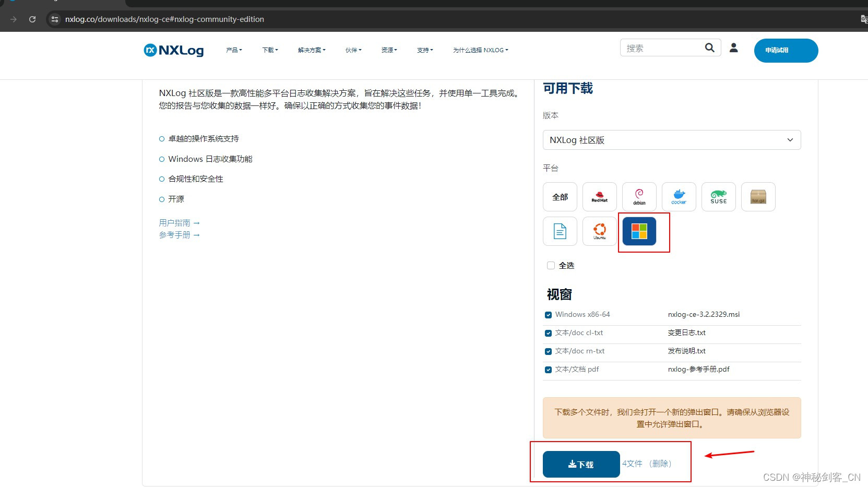Click the 视窗 section heading

click(560, 294)
